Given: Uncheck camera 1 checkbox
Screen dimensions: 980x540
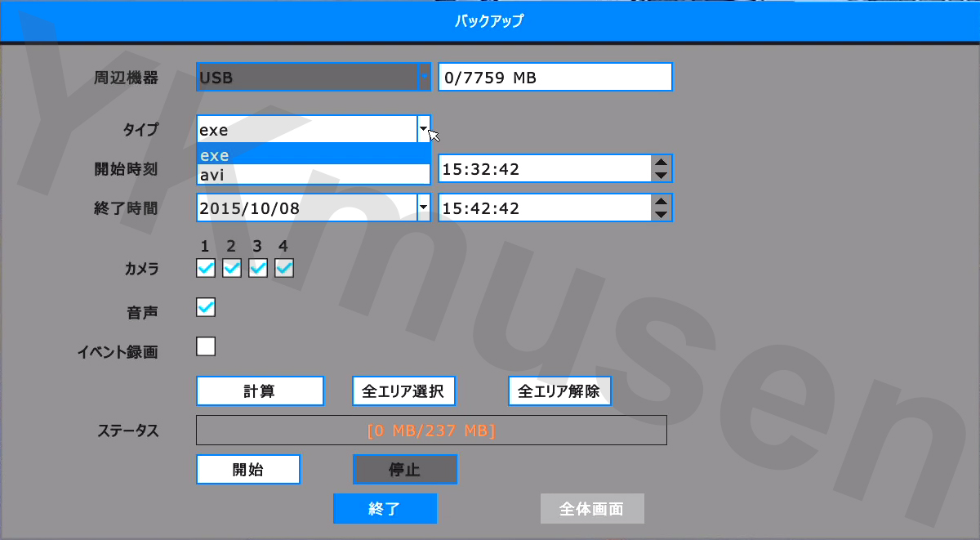Looking at the screenshot, I should tap(206, 268).
